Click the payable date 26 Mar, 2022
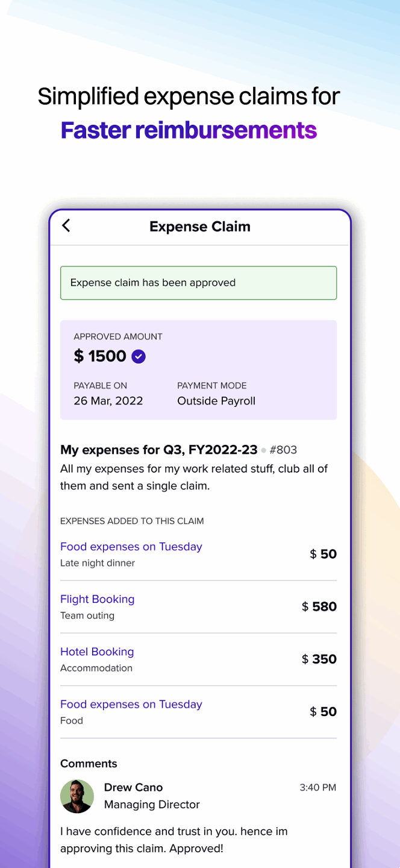The image size is (400, 868). coord(108,401)
